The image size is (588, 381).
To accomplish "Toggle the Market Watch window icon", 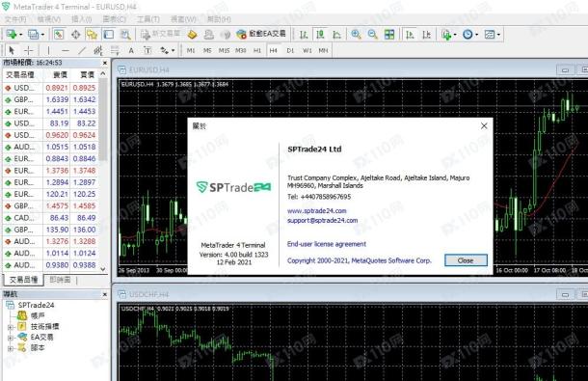I will click(59, 35).
